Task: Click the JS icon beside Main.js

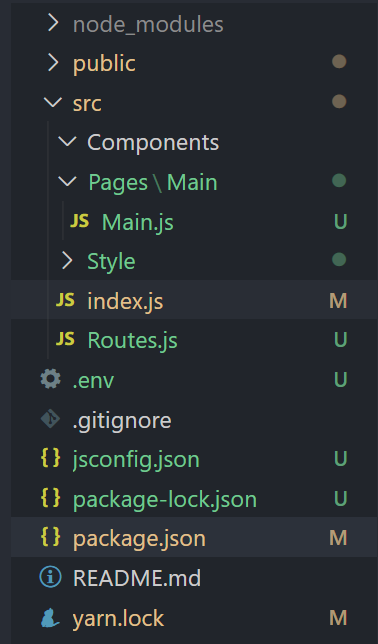Action: (79, 221)
